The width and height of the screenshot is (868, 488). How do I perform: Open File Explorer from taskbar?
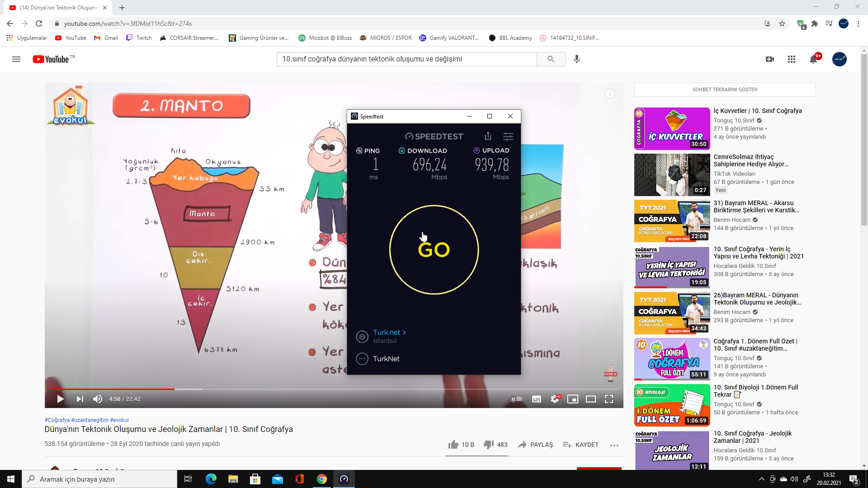[233, 479]
